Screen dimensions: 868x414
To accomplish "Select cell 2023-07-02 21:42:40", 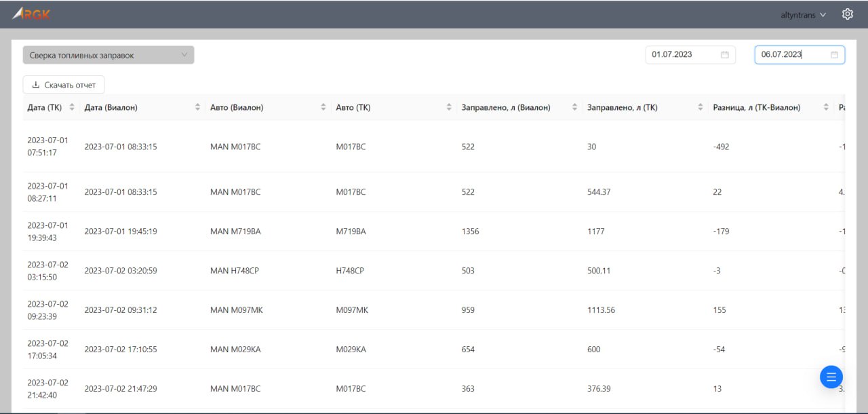I will click(x=47, y=389).
